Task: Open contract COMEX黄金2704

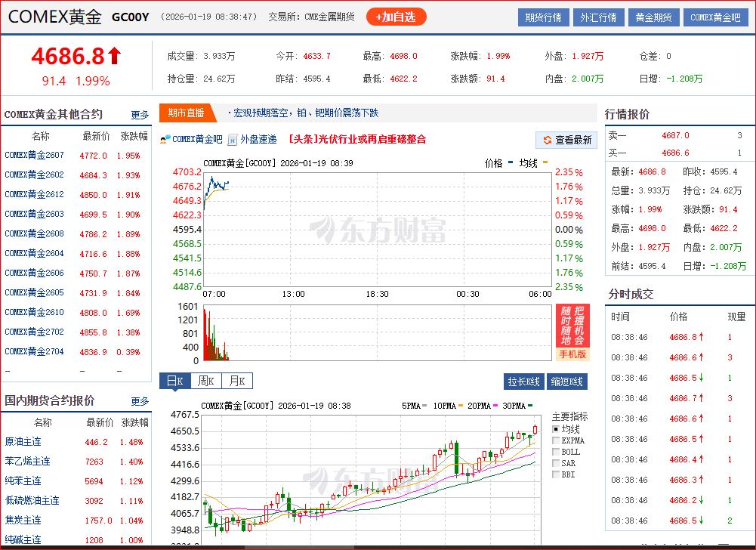Action: (x=34, y=352)
